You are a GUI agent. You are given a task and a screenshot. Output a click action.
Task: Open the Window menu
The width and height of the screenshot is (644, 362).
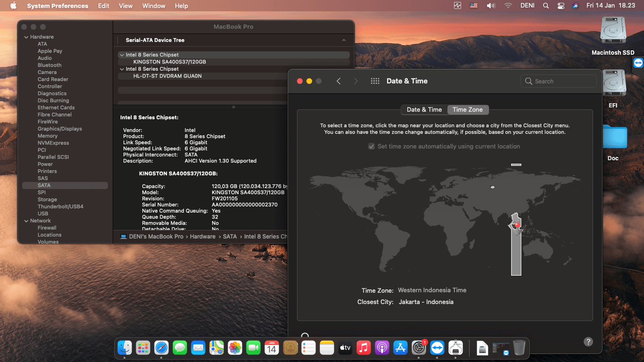coord(154,6)
